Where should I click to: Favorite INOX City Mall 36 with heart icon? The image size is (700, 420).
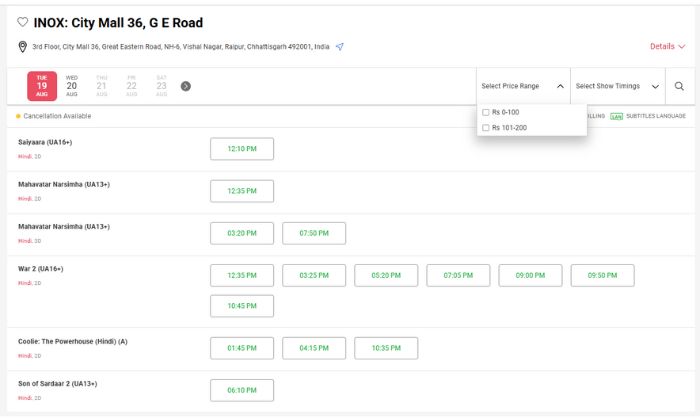[22, 22]
